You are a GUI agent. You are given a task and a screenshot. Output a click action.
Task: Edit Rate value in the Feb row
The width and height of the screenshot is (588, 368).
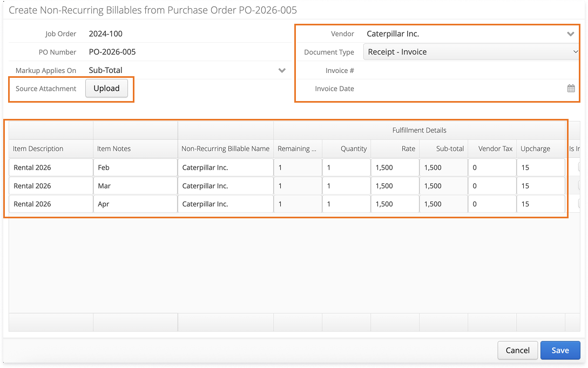coord(395,168)
